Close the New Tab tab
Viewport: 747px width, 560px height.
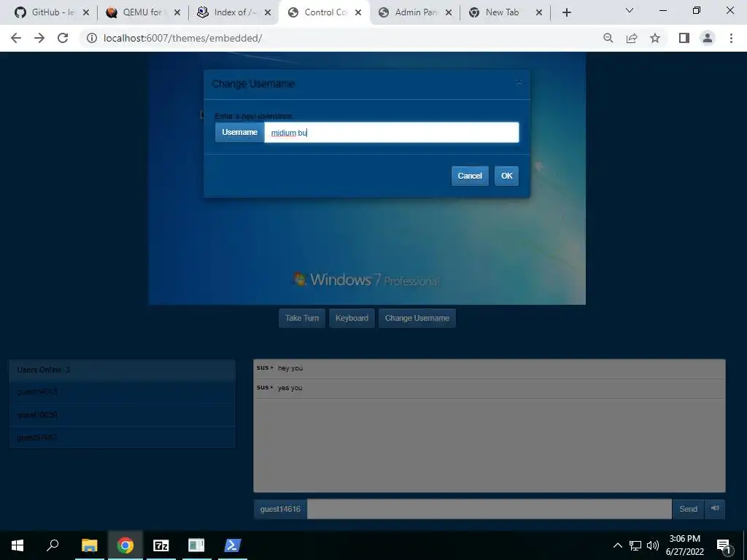pos(539,13)
